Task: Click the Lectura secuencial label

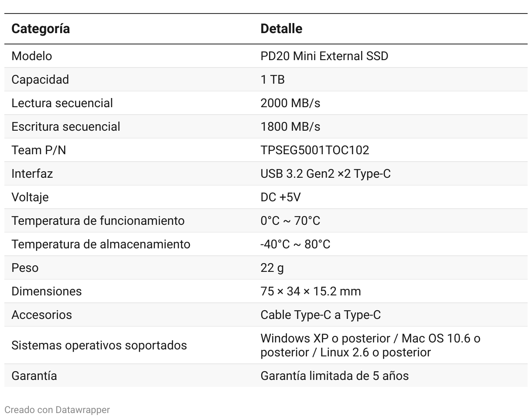Action: click(62, 103)
